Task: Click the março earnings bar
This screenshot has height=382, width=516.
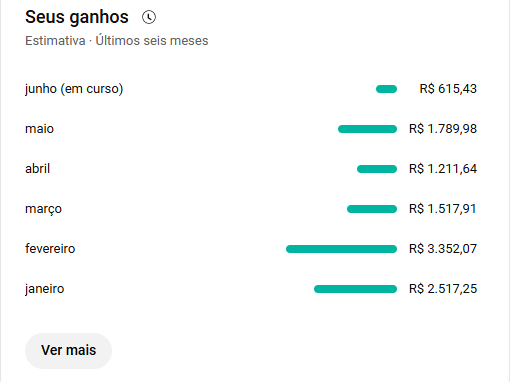Action: click(x=372, y=209)
